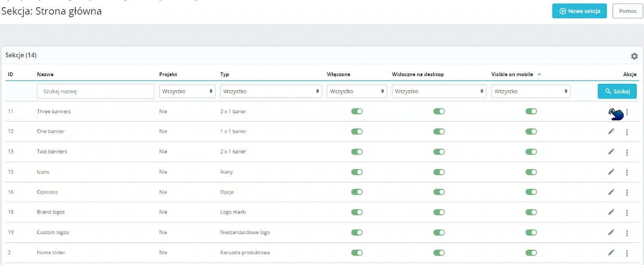This screenshot has width=644, height=265.
Task: Open the three-dot menu for Custom logos
Action: click(627, 233)
